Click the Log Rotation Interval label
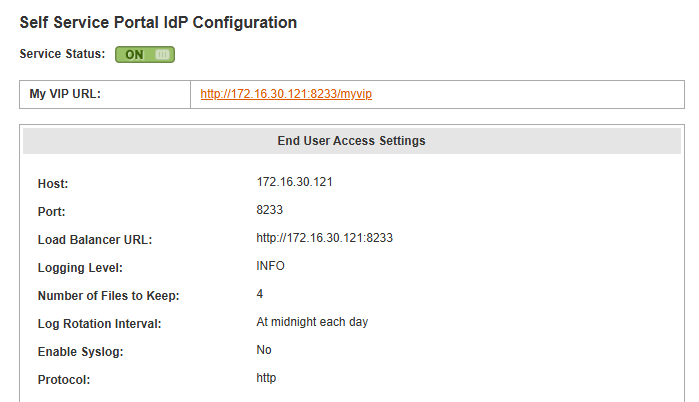 pos(99,324)
